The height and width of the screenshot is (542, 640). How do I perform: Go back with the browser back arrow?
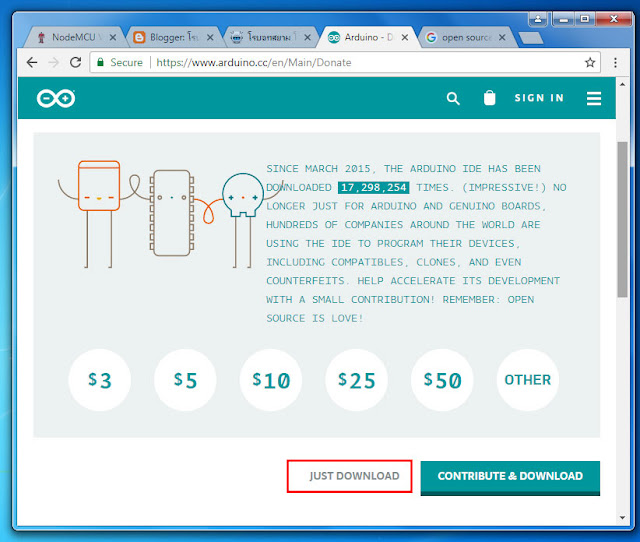tap(32, 62)
